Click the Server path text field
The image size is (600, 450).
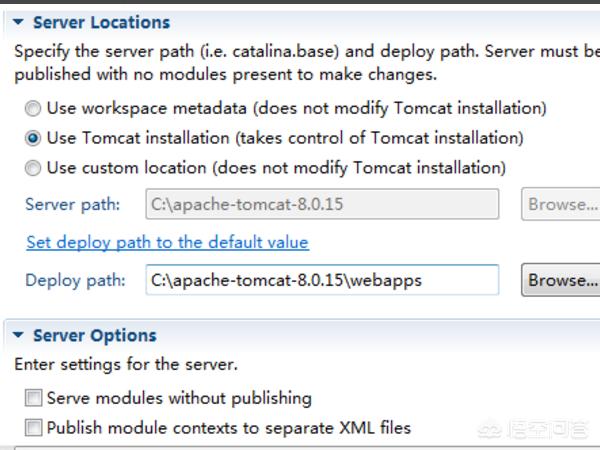point(322,204)
